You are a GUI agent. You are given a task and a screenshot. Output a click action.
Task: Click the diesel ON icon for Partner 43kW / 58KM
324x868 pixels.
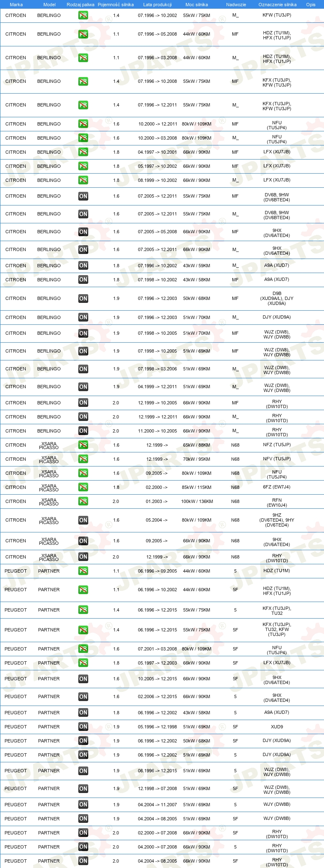click(83, 713)
